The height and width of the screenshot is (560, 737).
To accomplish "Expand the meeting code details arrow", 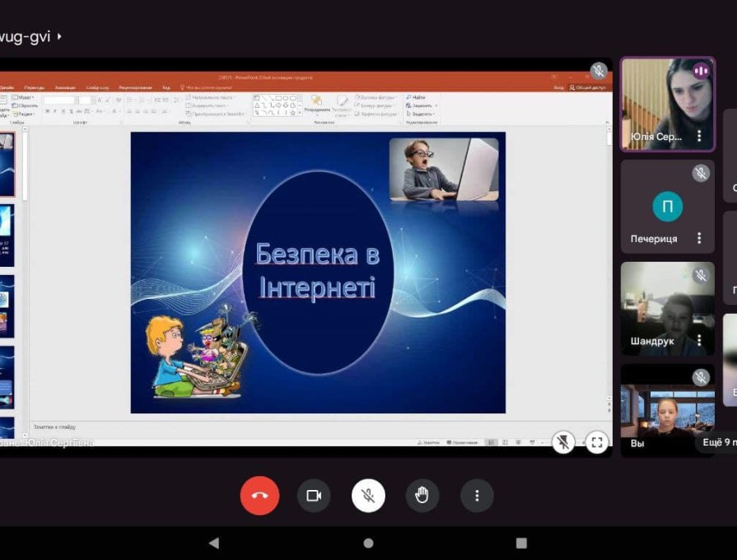I will tap(59, 36).
